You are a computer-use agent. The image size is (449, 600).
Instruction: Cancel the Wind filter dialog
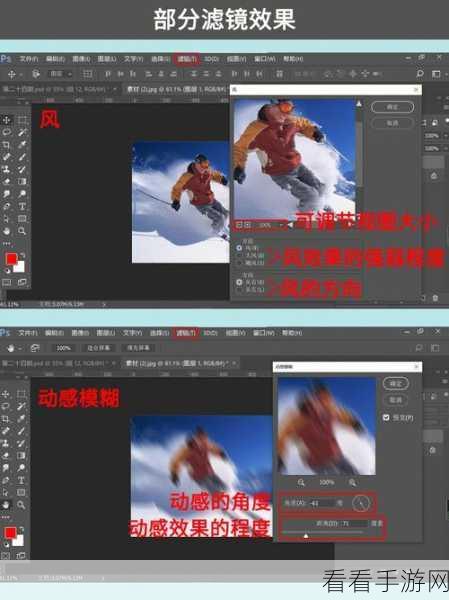pyautogui.click(x=392, y=123)
